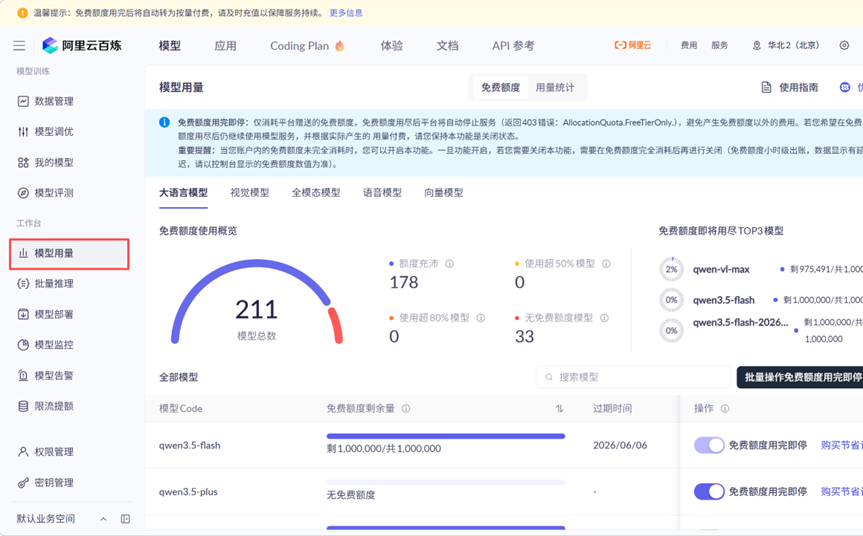Click qwen3.5-flash quota progress bar
Image resolution: width=863 pixels, height=536 pixels.
coord(446,436)
